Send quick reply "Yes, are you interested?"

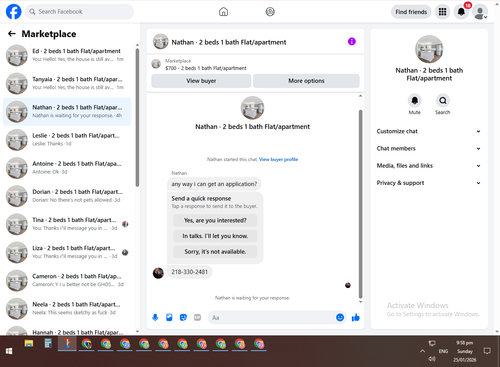[x=215, y=220]
